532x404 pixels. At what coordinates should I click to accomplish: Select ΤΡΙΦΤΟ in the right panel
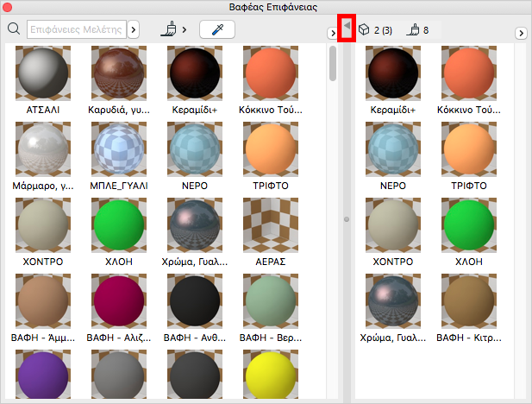[469, 149]
